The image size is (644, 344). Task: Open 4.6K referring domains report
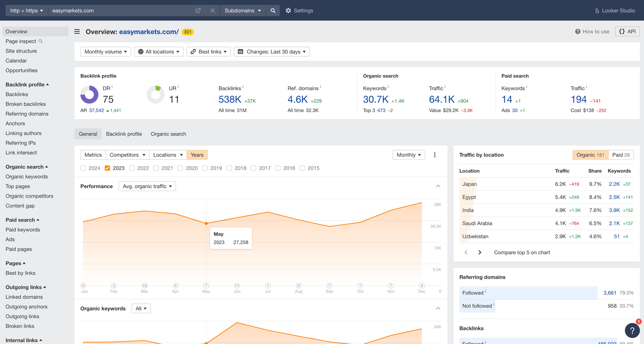click(297, 99)
